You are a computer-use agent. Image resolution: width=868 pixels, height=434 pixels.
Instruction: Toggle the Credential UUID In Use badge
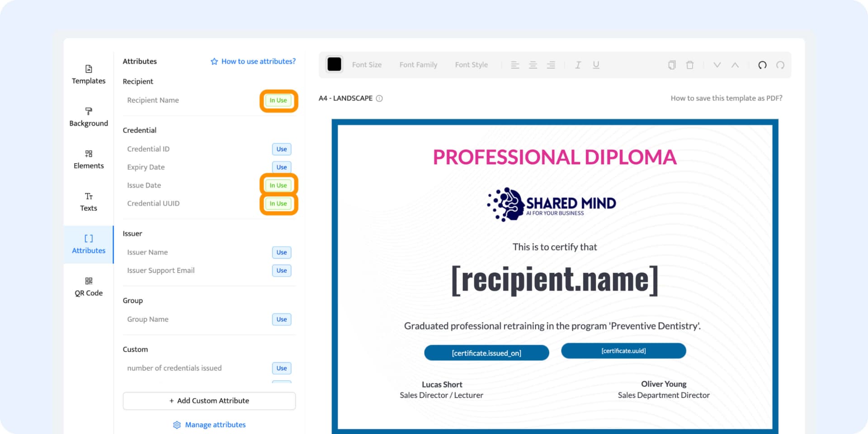(278, 203)
